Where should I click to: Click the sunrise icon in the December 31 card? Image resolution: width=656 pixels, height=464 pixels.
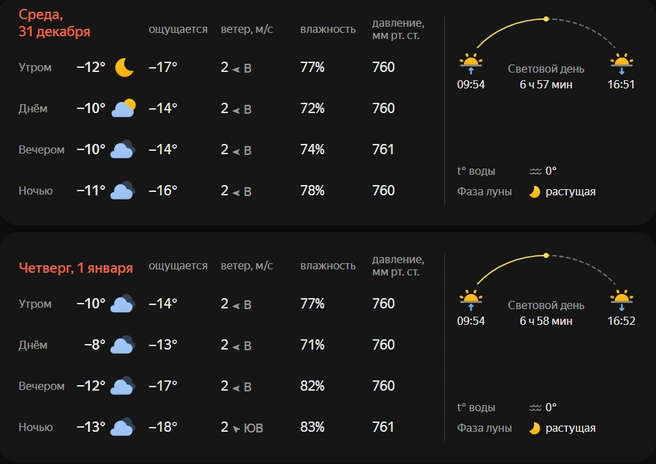[x=471, y=65]
